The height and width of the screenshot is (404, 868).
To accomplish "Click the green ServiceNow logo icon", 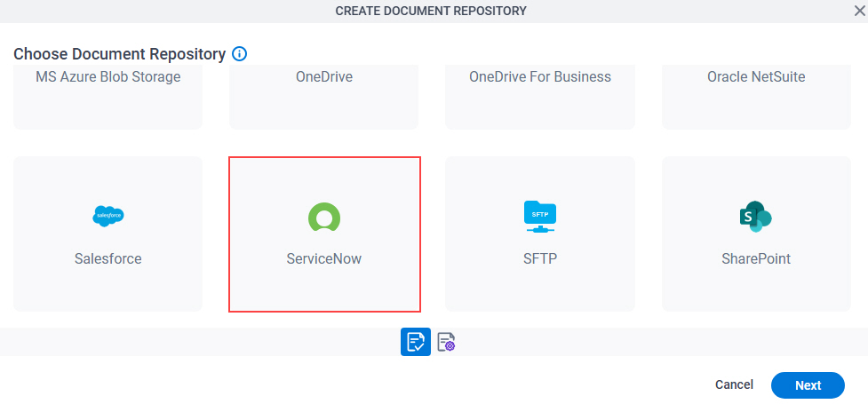I will (324, 217).
